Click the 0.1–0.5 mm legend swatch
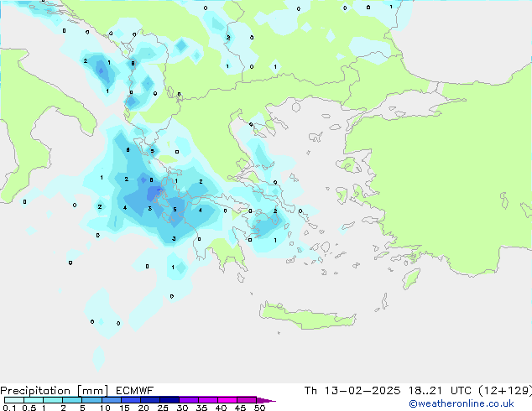The height and width of the screenshot is (411, 532). [14, 400]
